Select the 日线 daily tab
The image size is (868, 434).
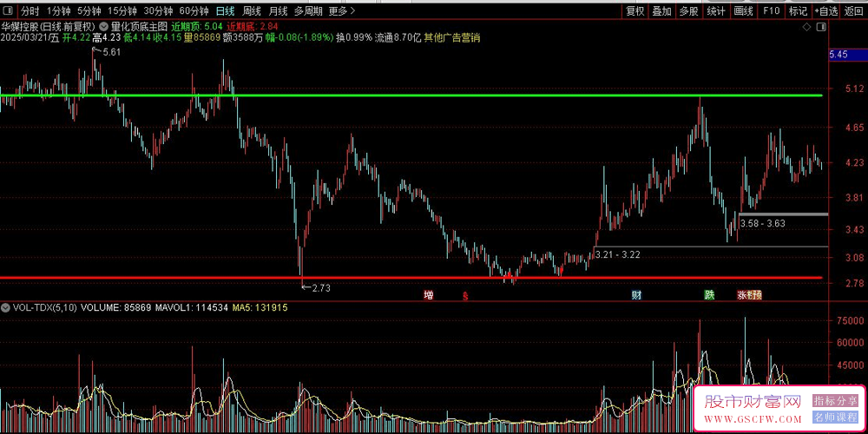(225, 10)
